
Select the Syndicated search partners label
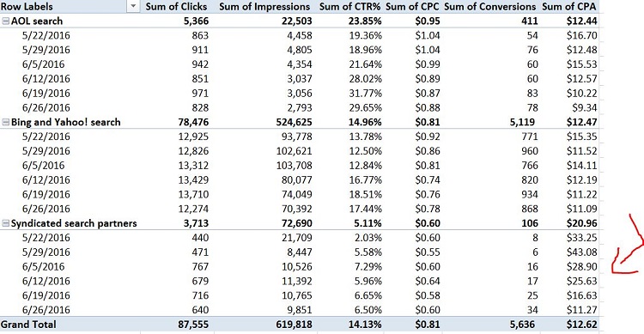tap(74, 223)
